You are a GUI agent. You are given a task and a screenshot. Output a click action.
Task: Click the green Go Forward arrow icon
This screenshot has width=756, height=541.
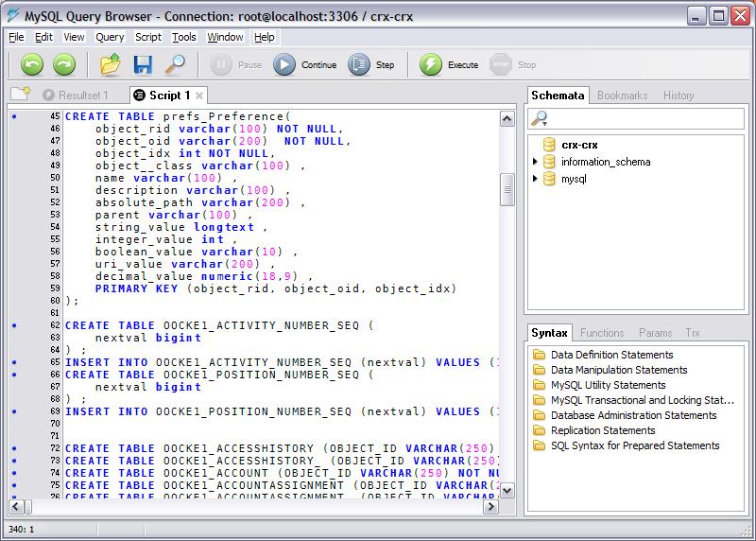pyautogui.click(x=64, y=64)
